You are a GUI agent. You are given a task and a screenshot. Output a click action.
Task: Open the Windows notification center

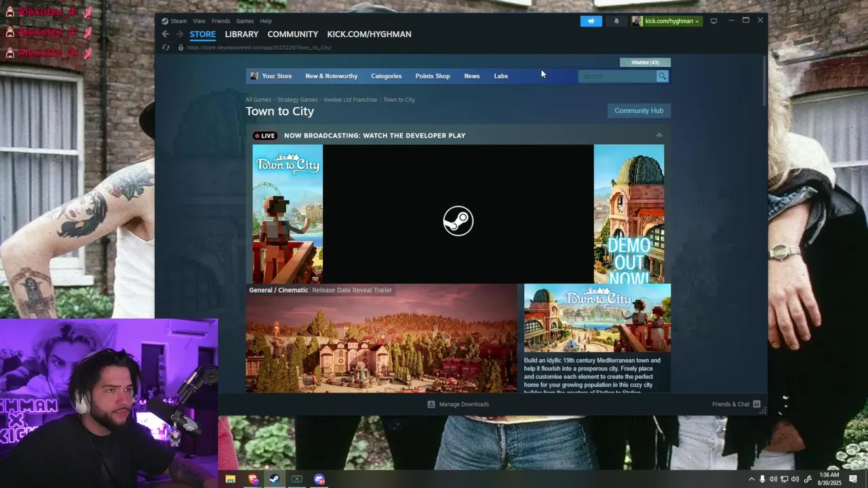point(853,479)
